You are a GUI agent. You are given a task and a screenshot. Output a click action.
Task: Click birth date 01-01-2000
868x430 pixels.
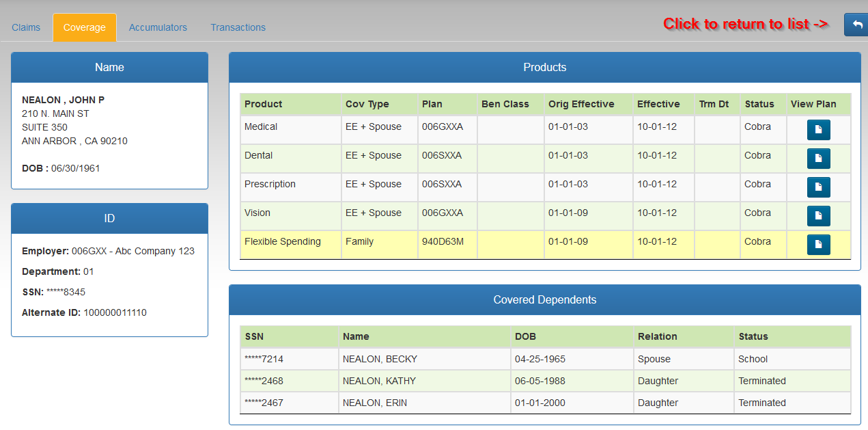pyautogui.click(x=540, y=403)
